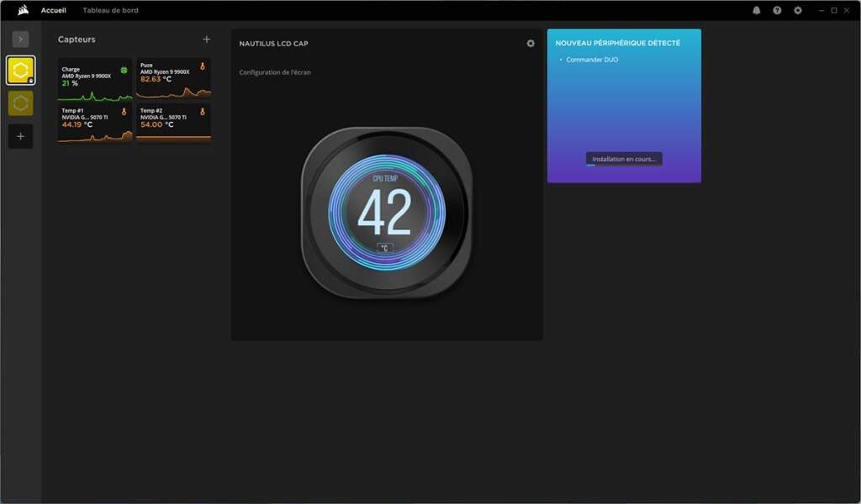Click the Commander DUO entry
Image resolution: width=861 pixels, height=504 pixels.
click(590, 60)
